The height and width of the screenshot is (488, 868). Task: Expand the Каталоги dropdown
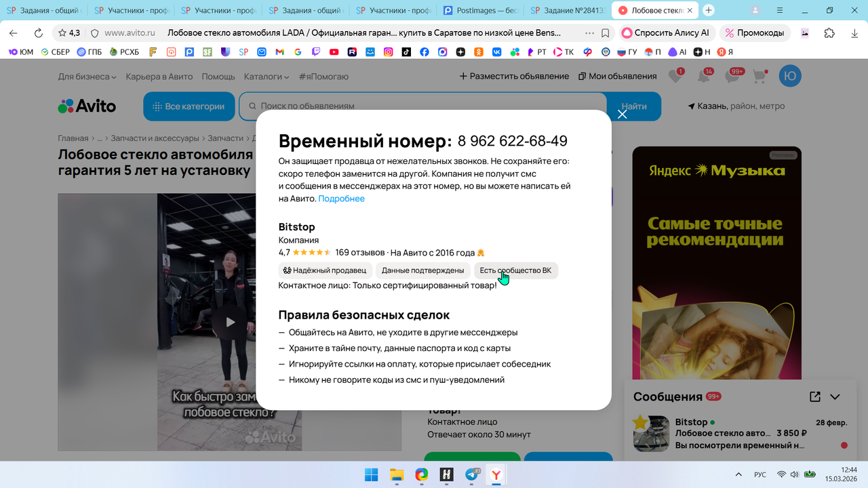(x=262, y=77)
